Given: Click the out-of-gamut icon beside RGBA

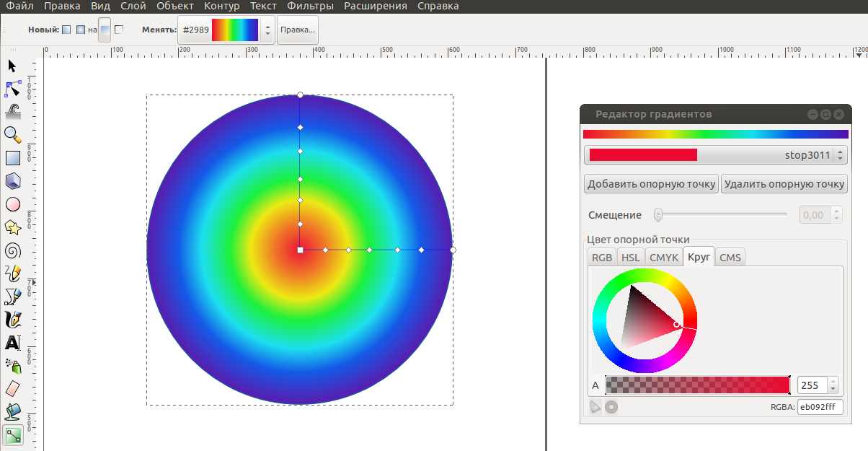Looking at the screenshot, I should click(x=611, y=407).
